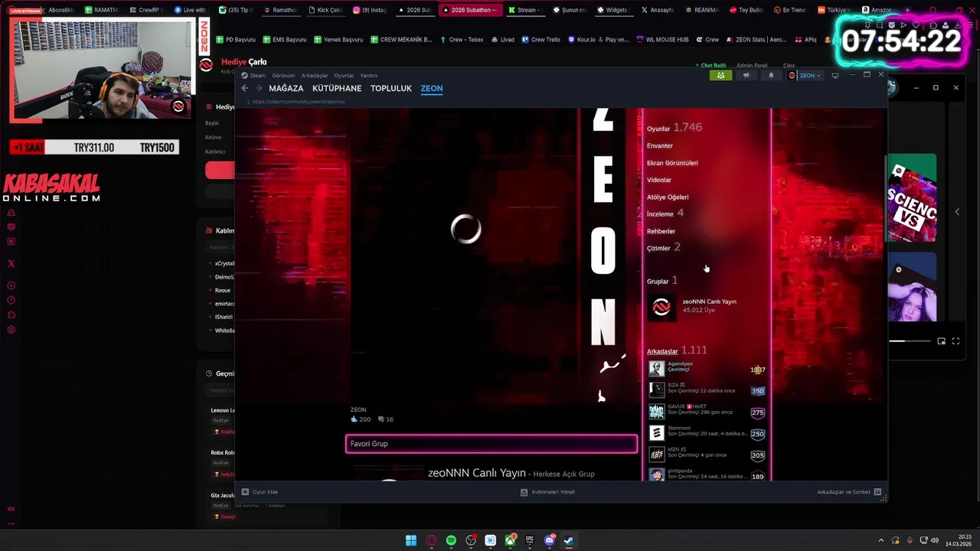Open the WL MOUSE HUB bookmark

click(x=662, y=39)
